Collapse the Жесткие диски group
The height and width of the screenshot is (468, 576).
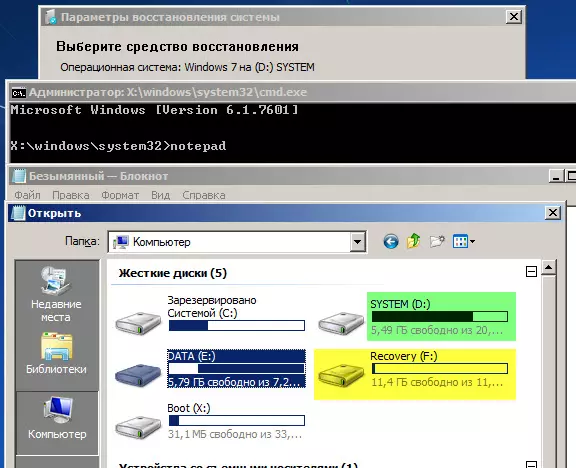[531, 272]
